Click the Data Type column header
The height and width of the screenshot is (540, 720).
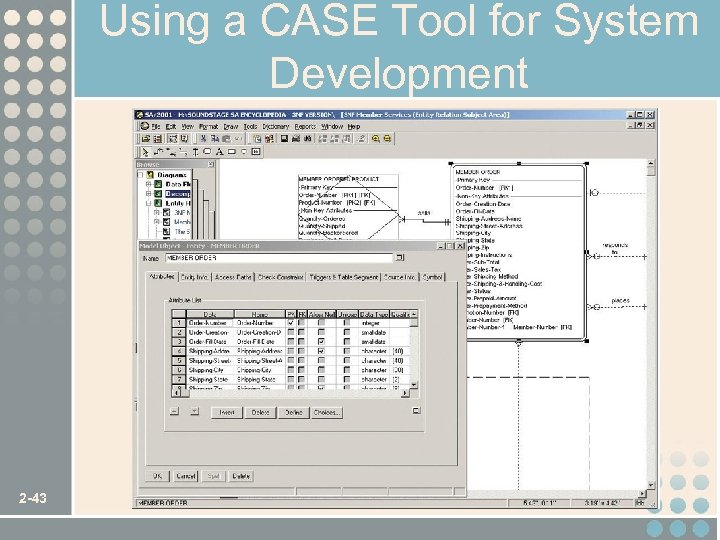tap(374, 314)
